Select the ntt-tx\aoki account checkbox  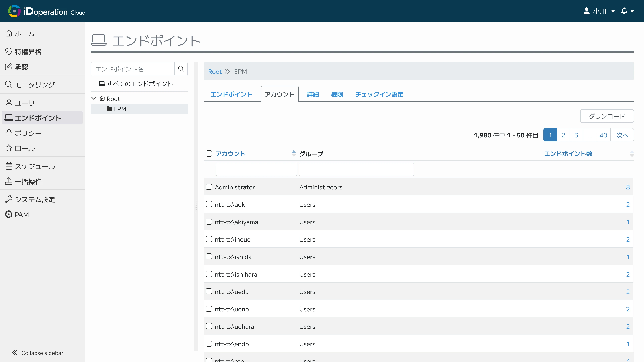click(209, 204)
